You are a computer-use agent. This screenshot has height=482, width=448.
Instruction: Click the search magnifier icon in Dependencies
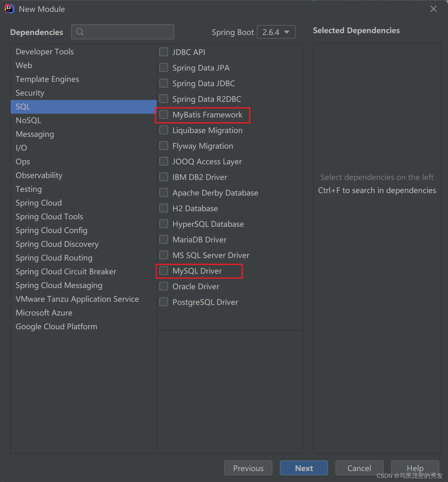(80, 32)
